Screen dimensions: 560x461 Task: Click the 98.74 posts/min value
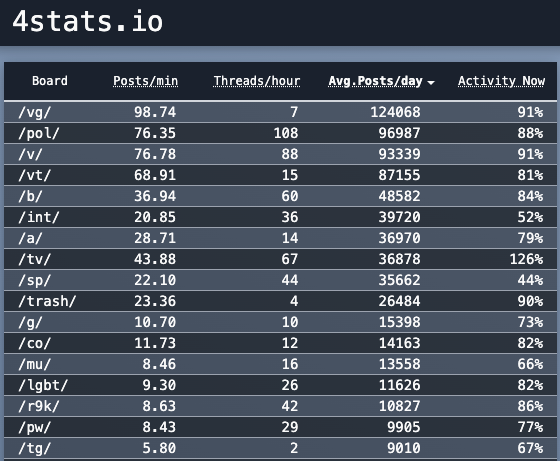155,112
